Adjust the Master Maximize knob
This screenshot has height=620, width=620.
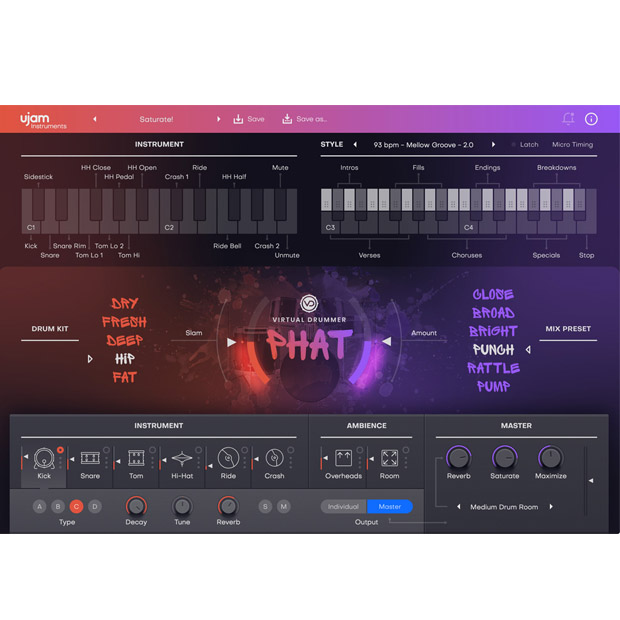click(550, 458)
